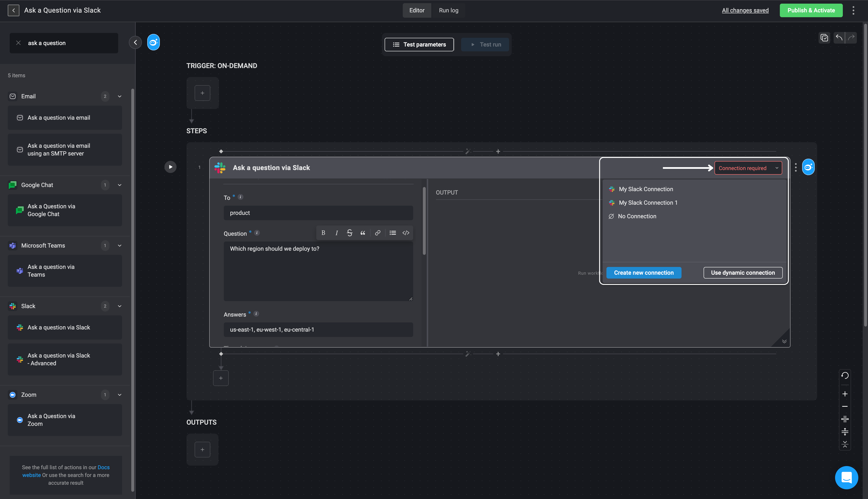Fit canvas horizontally with the width icon
Screen dimensions: 868x499
[x=845, y=419]
